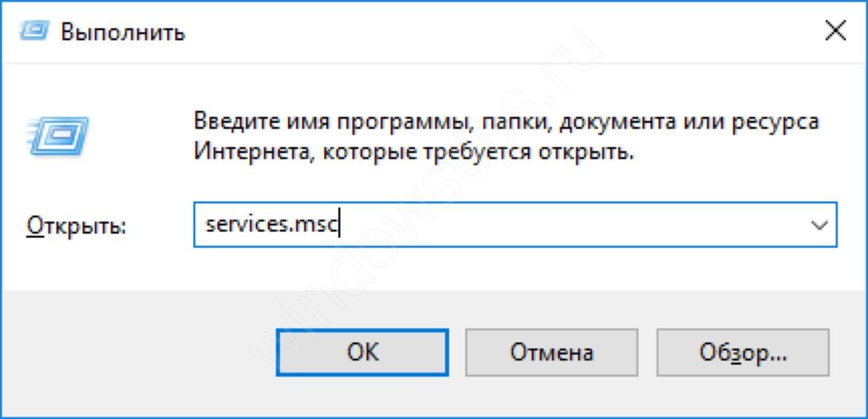Screen dimensions: 868x419
Task: Place cursor at end of services.msc text
Action: [x=340, y=225]
